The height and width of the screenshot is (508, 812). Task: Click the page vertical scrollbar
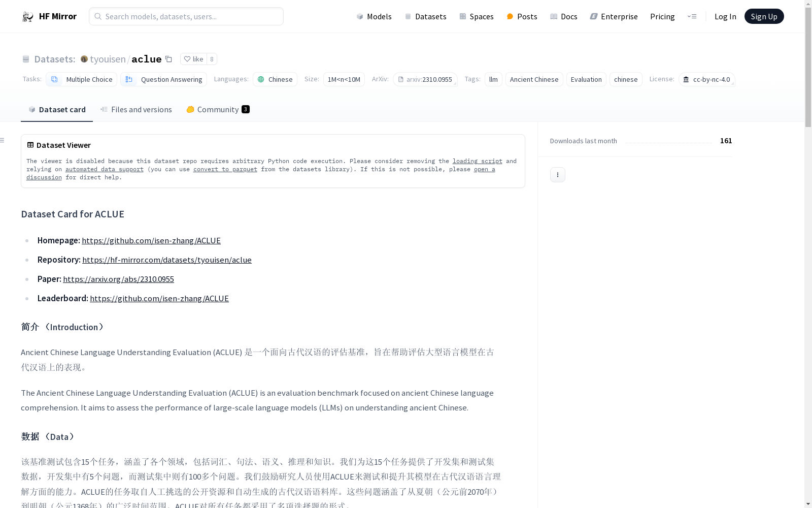coord(808,66)
